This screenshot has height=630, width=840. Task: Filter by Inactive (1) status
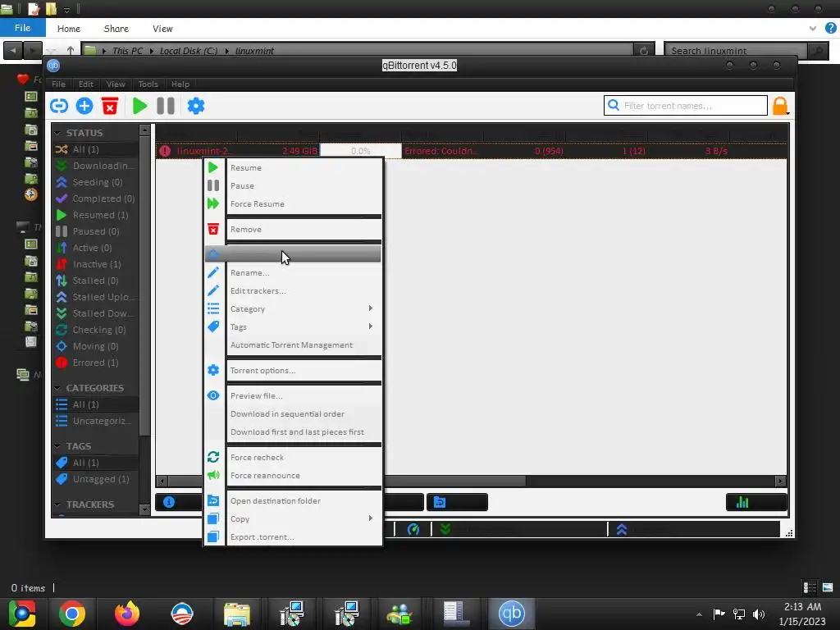95,264
